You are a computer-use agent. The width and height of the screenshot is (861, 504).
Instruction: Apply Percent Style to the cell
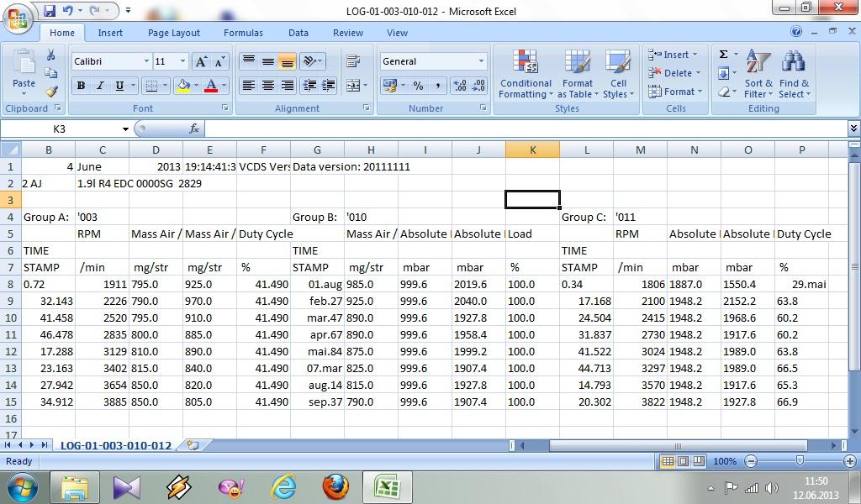(x=419, y=86)
